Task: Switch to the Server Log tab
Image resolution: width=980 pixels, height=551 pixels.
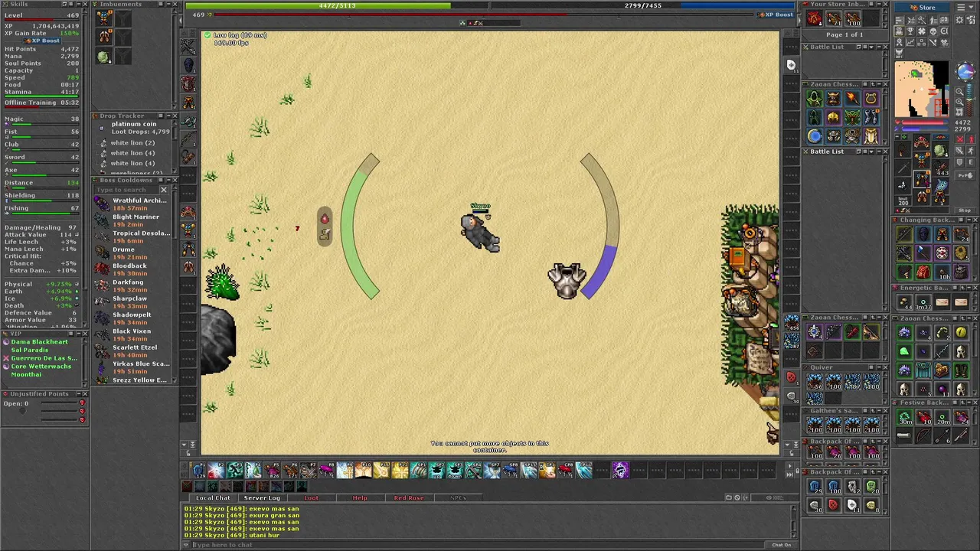Action: click(262, 497)
